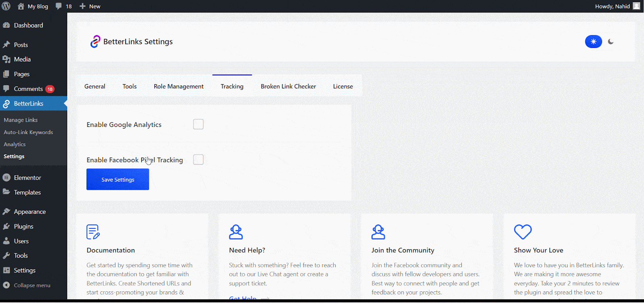
Task: Switch to the Broken Link Checker tab
Action: [288, 86]
